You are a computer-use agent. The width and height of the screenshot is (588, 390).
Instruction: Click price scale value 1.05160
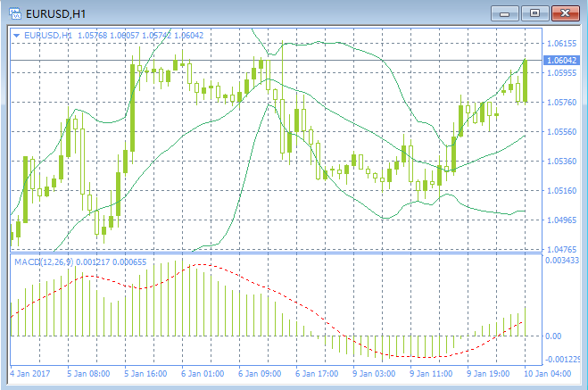pos(561,190)
